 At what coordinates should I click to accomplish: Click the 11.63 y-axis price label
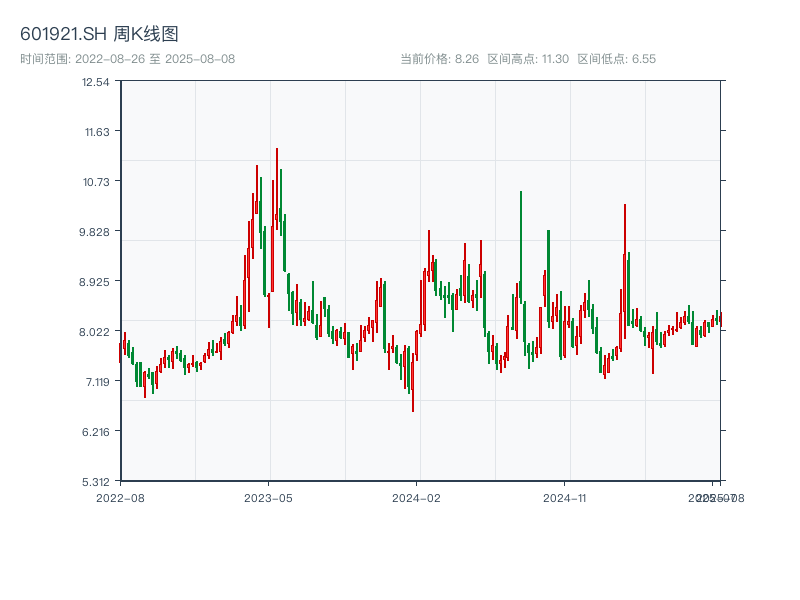pyautogui.click(x=96, y=132)
